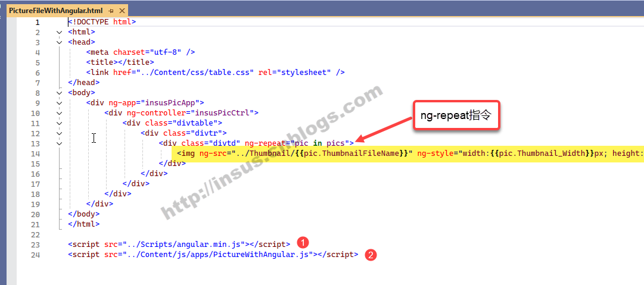Select the PictureFileWithAngular.html document tab

pos(56,11)
